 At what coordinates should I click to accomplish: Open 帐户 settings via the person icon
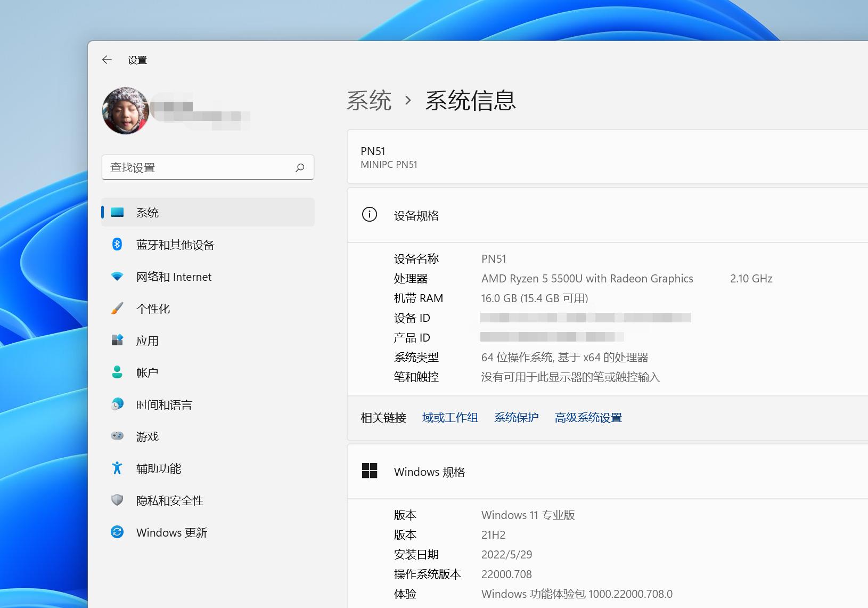point(118,372)
